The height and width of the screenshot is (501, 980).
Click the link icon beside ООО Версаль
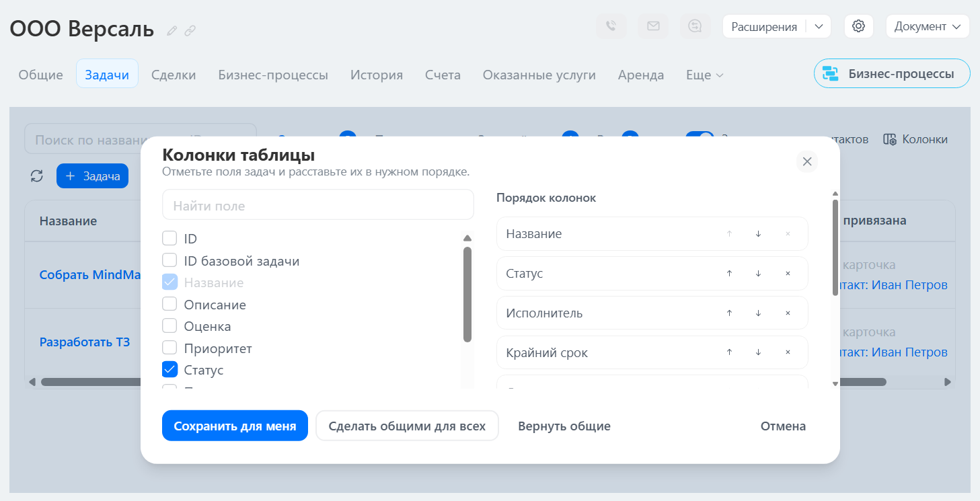(x=190, y=30)
